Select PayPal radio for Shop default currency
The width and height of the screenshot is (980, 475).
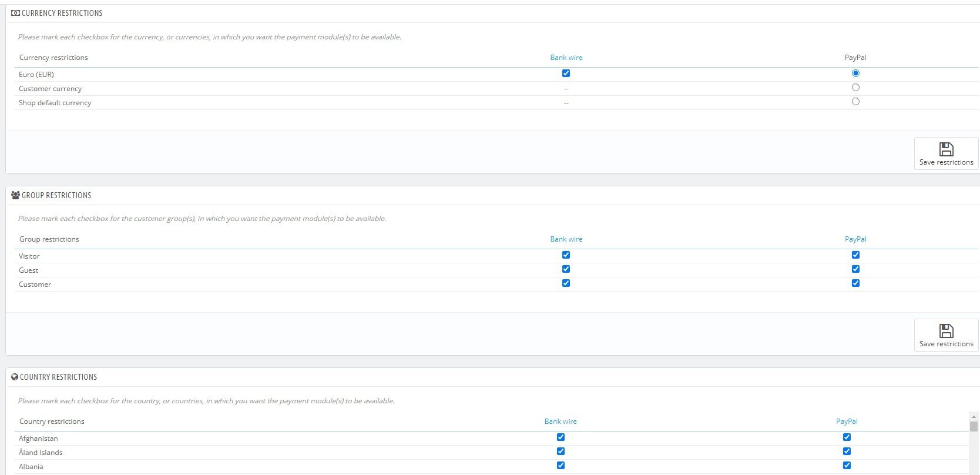tap(855, 102)
